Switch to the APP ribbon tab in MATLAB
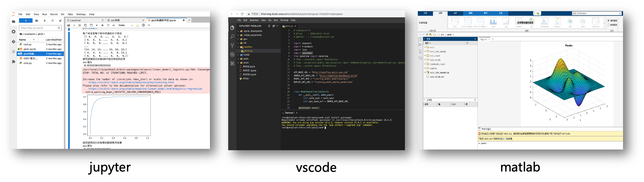 click(x=455, y=13)
